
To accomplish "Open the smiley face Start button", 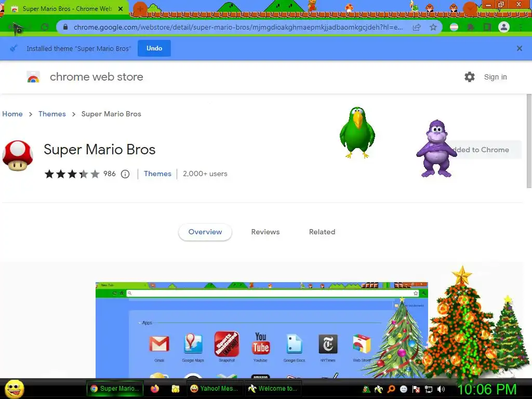I will click(15, 389).
